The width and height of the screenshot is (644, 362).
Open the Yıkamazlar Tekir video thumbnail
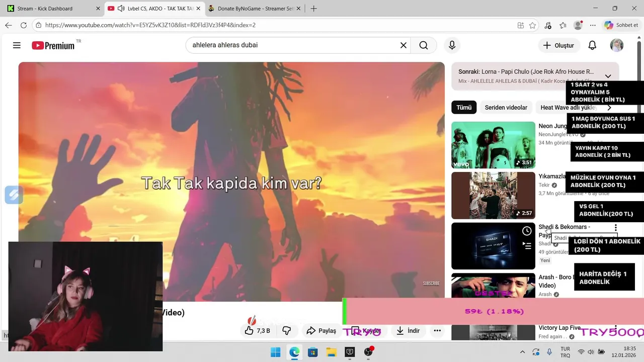(x=493, y=195)
